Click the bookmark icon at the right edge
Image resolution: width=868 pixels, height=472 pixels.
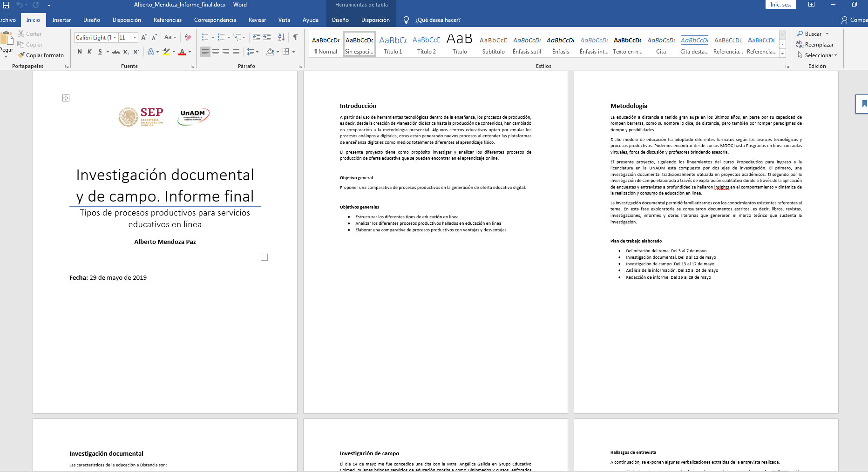point(864,104)
